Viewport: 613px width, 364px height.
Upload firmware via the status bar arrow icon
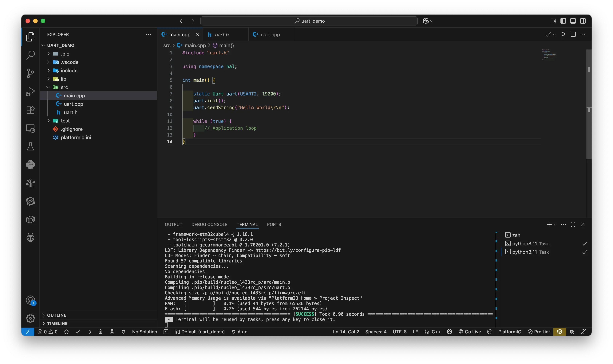click(89, 332)
